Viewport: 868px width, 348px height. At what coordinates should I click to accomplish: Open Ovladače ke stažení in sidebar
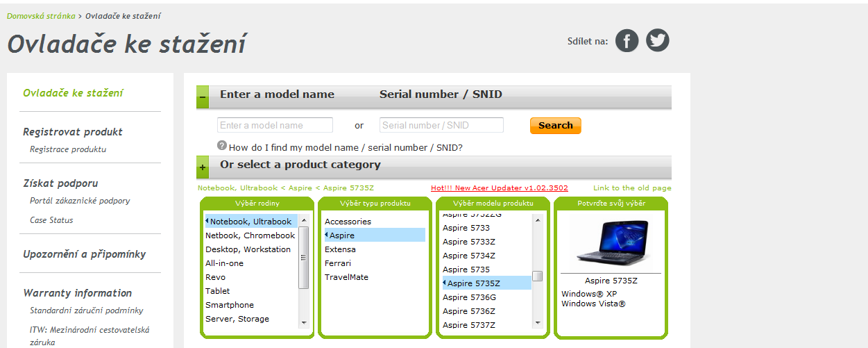(x=73, y=93)
